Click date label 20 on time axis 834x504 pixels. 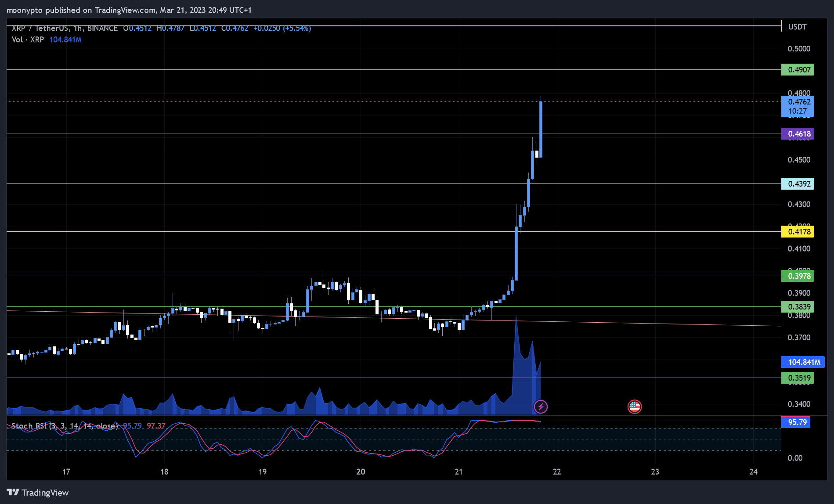[361, 472]
